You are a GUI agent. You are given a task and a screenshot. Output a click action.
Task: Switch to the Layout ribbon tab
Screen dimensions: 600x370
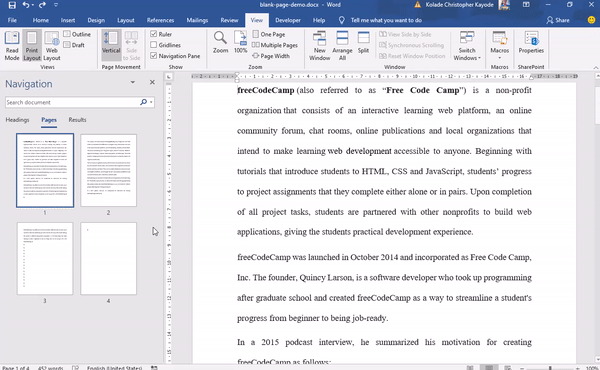[x=126, y=20]
